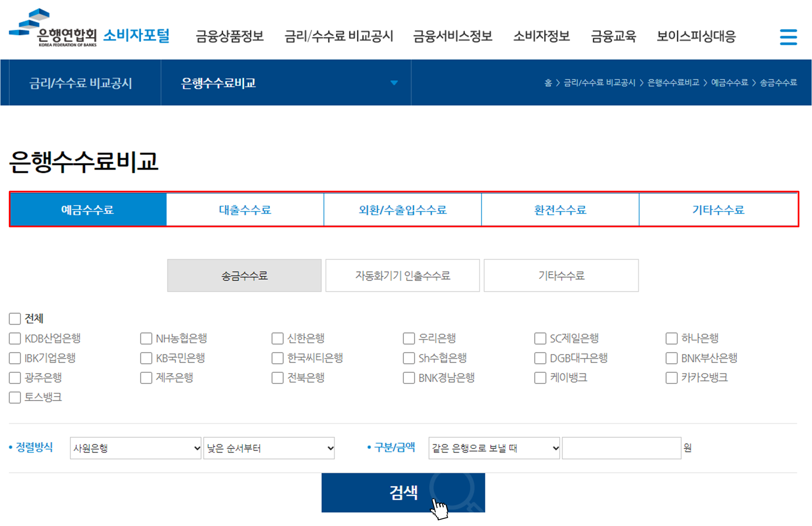Viewport: 812px width, 526px height.
Task: Check the Sh수협은행 checkbox
Action: tap(409, 358)
